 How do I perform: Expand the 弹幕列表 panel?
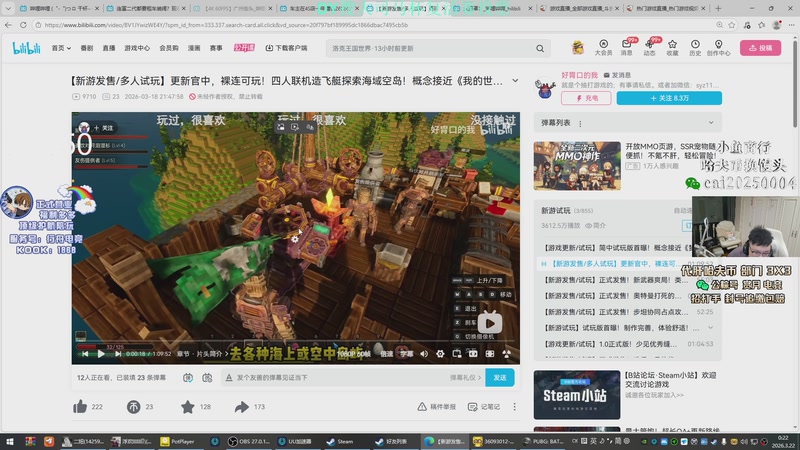pos(711,122)
